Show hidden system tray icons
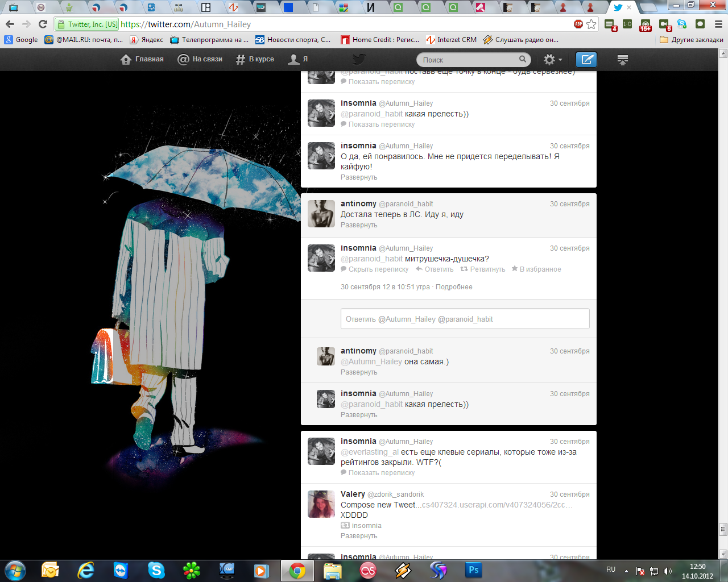 (x=626, y=571)
